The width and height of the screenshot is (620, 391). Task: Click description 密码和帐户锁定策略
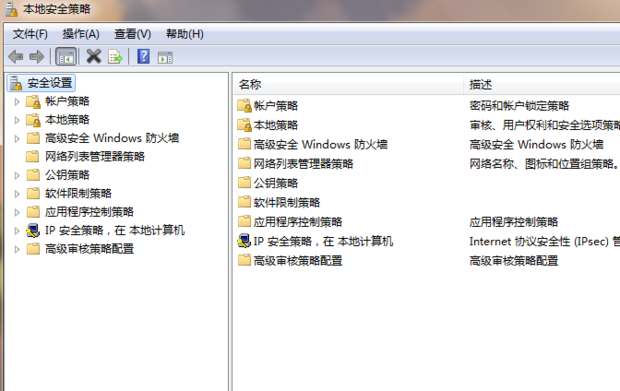(519, 106)
